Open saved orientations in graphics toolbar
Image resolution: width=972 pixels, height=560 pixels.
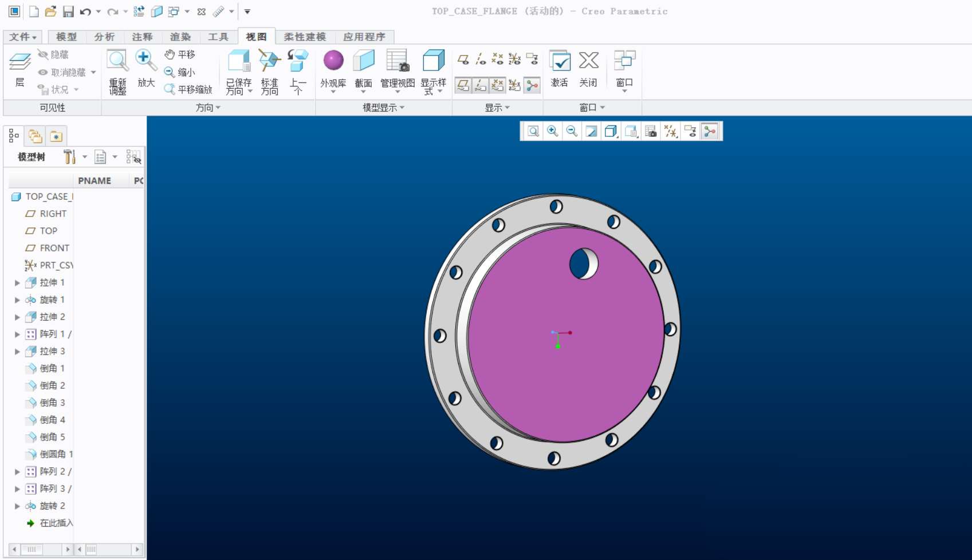tap(631, 132)
